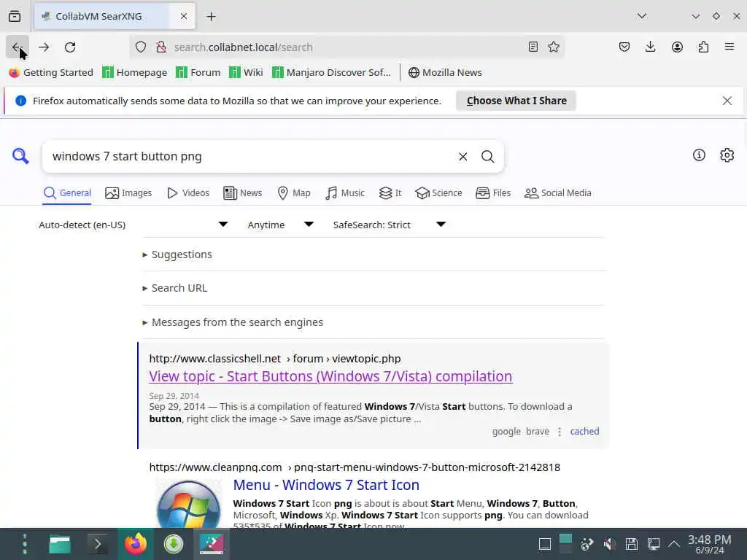Open the tracking protection shield icon
The width and height of the screenshot is (747, 560).
click(141, 47)
